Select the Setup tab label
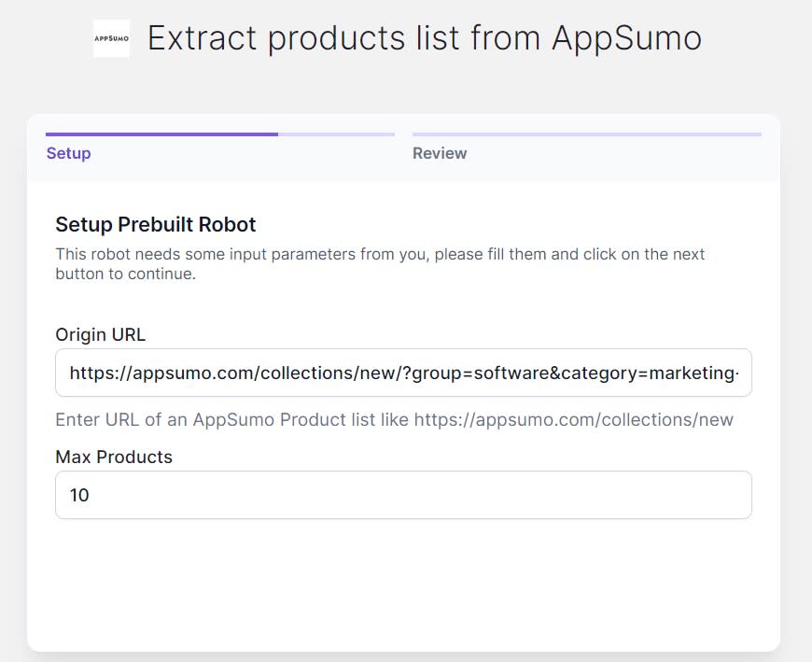The width and height of the screenshot is (812, 662). point(69,153)
